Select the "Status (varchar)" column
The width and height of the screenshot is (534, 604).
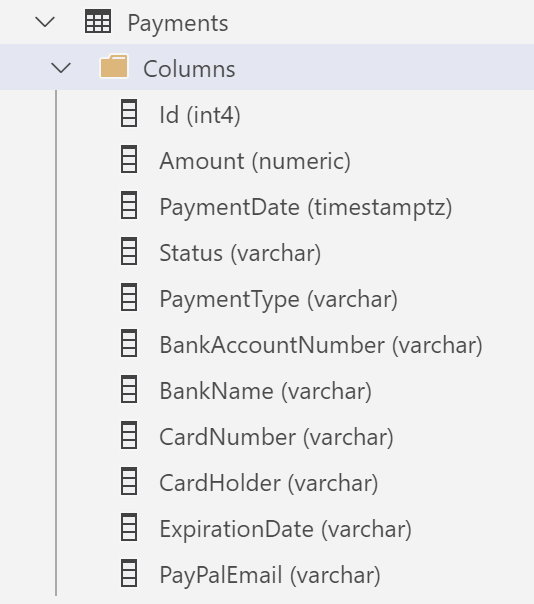(240, 253)
